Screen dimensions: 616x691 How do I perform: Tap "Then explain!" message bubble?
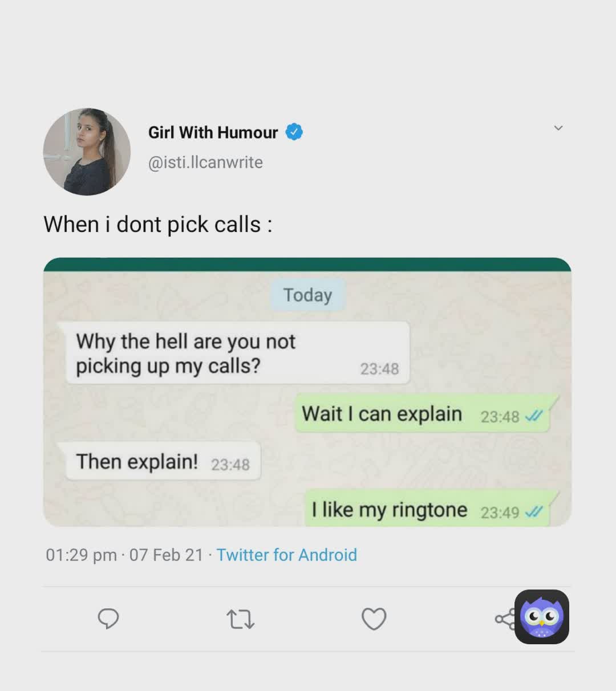[x=162, y=461]
